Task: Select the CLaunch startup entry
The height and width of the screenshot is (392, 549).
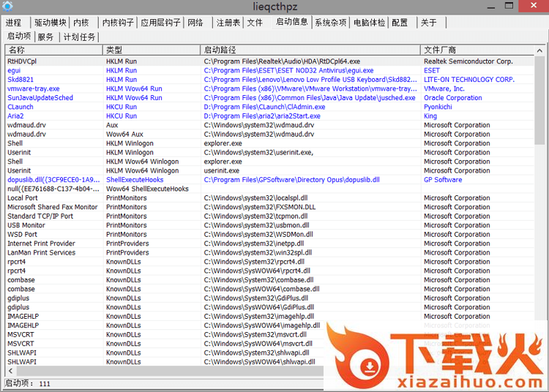Action: coord(269,107)
